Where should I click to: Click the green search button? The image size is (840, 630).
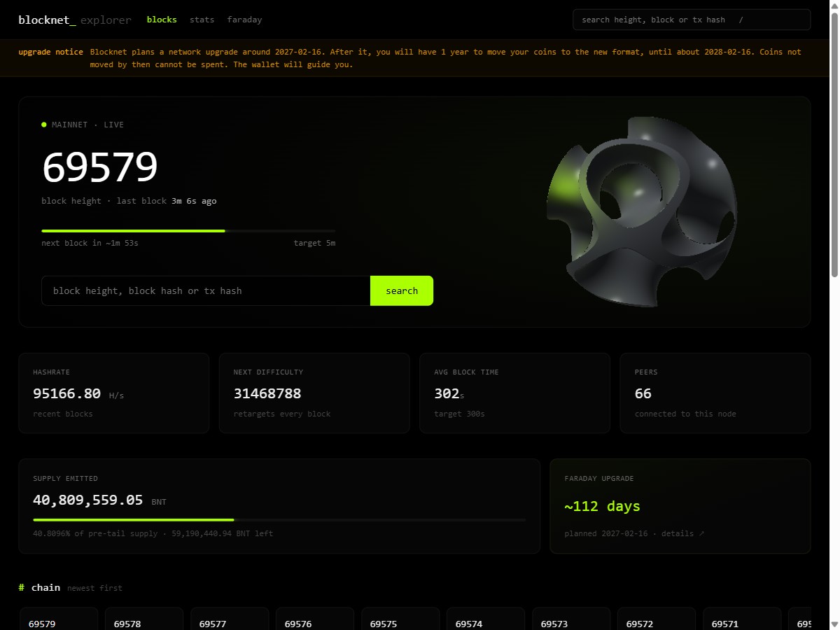coord(402,290)
